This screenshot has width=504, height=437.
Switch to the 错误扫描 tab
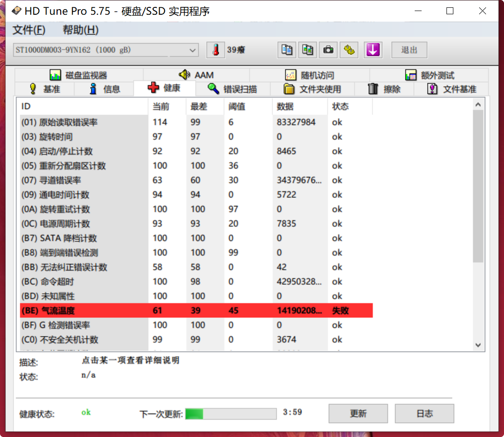232,89
